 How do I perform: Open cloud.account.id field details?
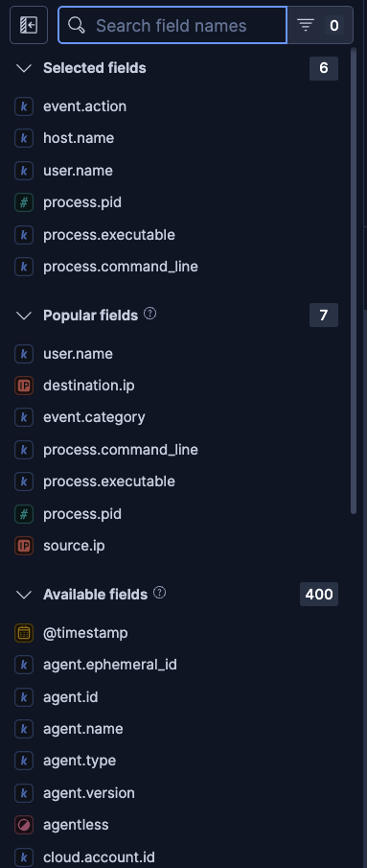coord(99,856)
